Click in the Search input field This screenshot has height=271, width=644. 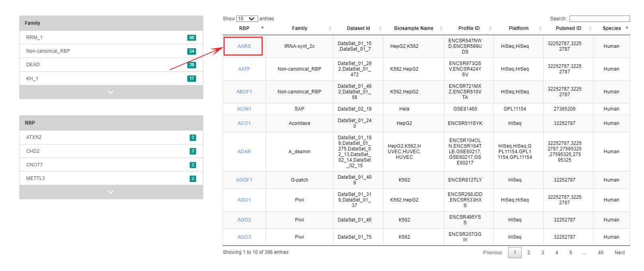[599, 19]
